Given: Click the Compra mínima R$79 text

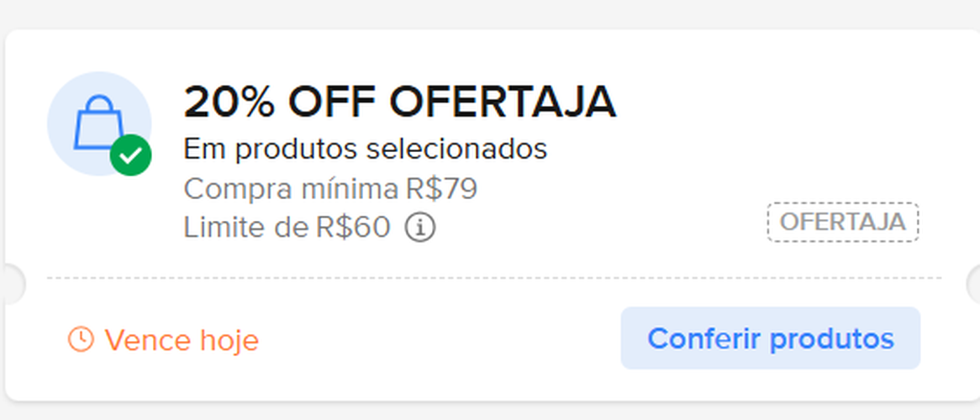Looking at the screenshot, I should [x=329, y=189].
